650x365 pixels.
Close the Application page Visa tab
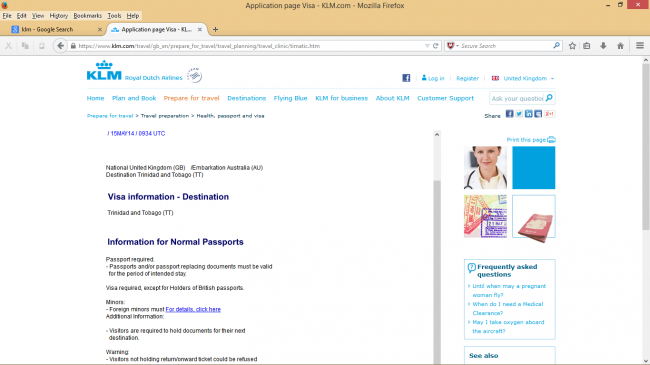tap(200, 29)
